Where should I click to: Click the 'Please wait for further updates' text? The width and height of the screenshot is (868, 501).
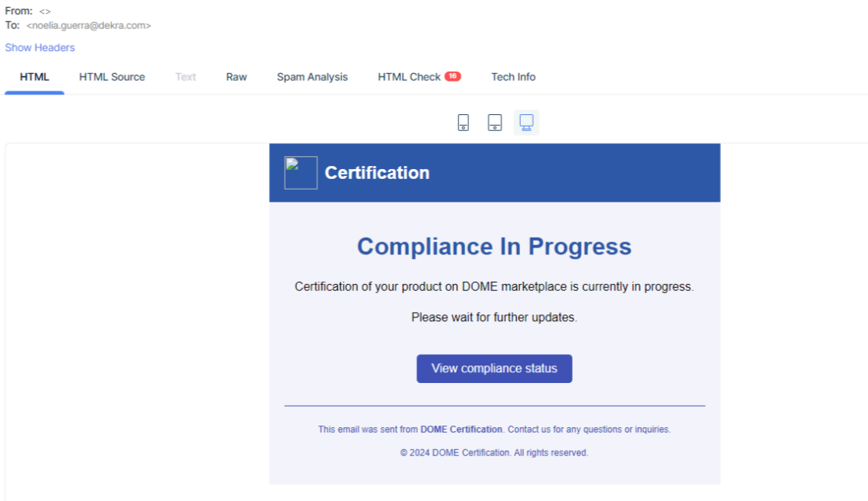pyautogui.click(x=494, y=318)
